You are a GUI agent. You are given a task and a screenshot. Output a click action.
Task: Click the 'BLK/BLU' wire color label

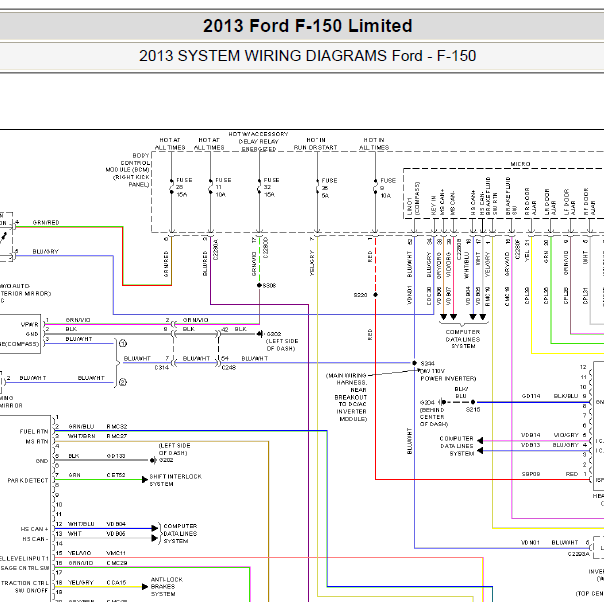coord(566,396)
